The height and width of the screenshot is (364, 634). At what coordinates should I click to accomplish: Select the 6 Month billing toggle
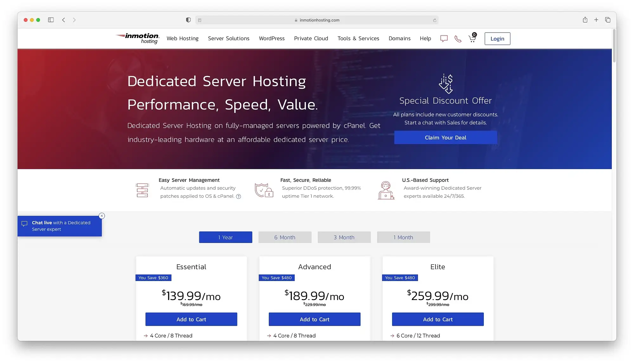pos(285,237)
